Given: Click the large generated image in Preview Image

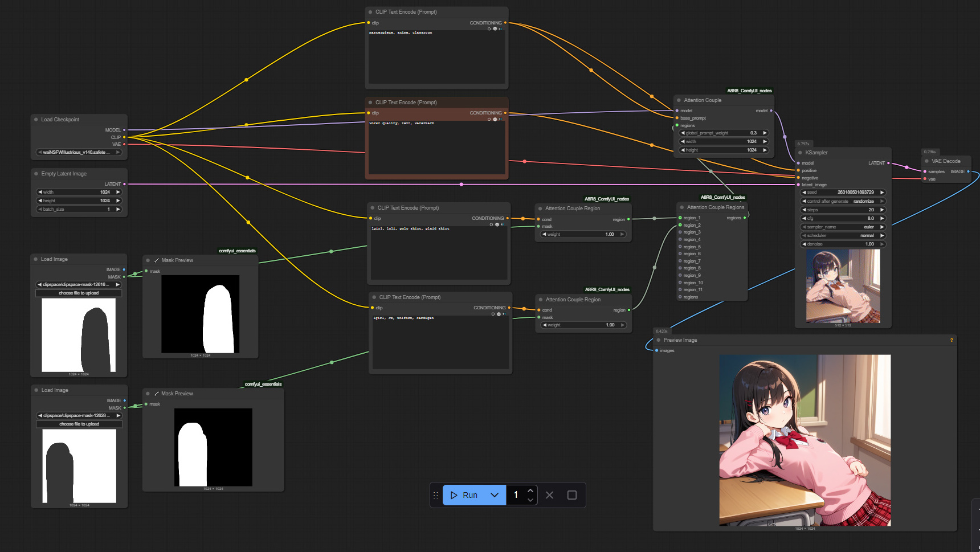Looking at the screenshot, I should [x=805, y=440].
